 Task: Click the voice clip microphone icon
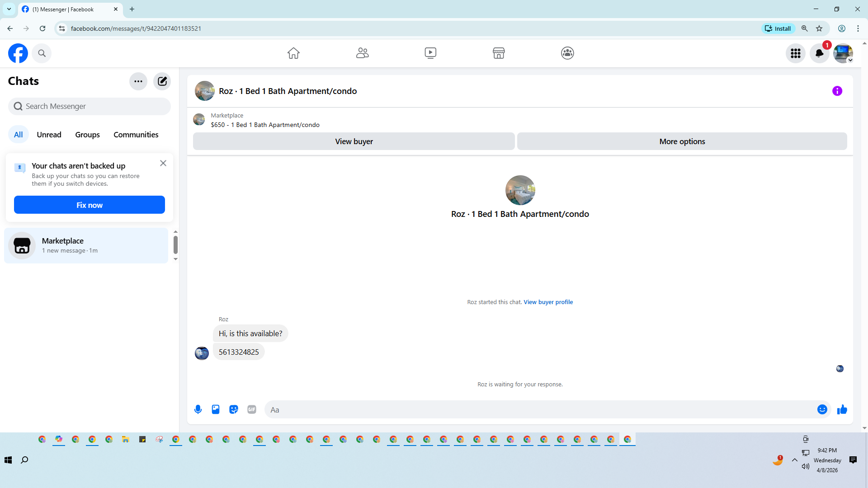coord(198,409)
